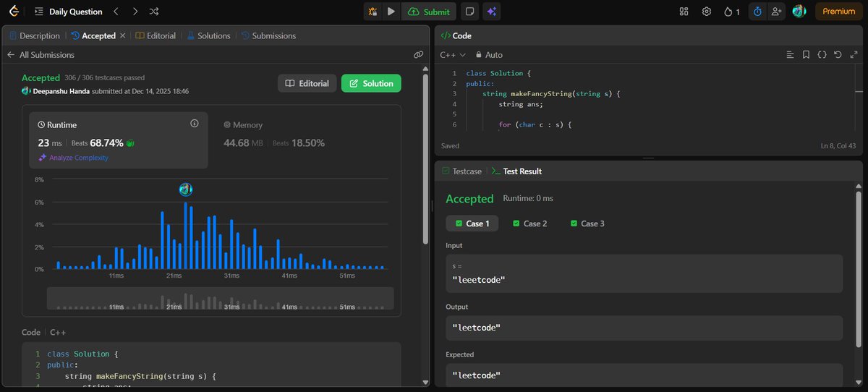Click Analyze Complexity link

click(x=73, y=158)
